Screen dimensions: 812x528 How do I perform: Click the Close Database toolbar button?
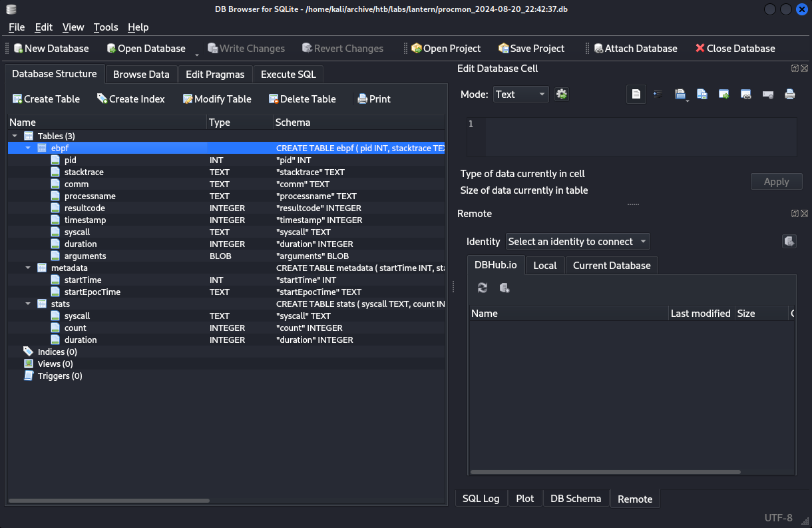point(735,49)
